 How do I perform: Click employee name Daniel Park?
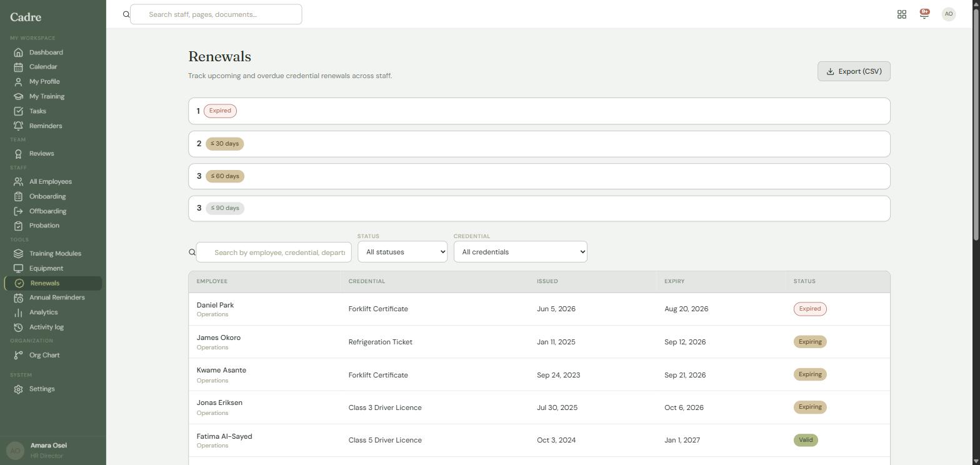pos(215,305)
